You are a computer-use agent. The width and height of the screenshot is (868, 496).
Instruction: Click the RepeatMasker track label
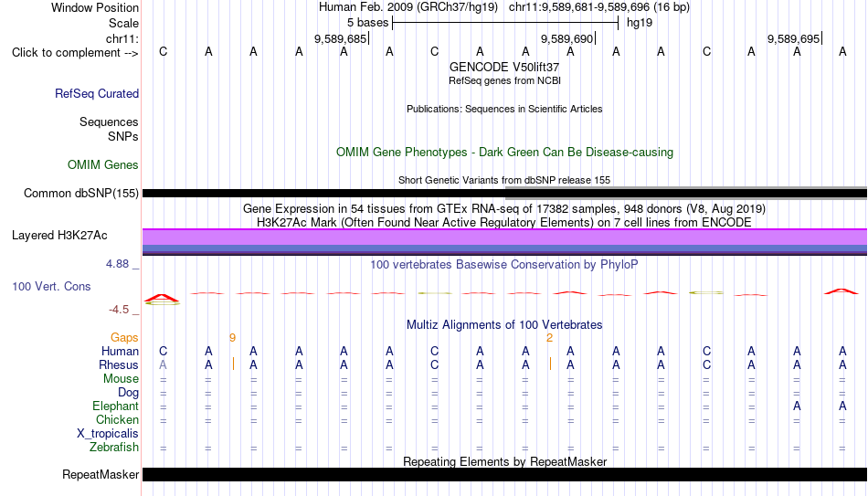point(101,474)
